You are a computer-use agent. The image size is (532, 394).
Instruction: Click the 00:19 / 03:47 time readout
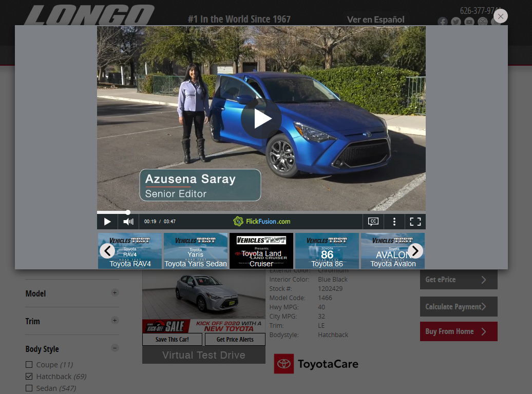160,222
